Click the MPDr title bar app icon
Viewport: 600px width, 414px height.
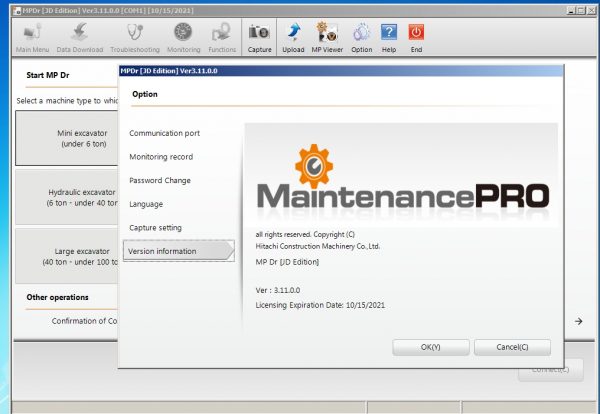click(x=17, y=11)
